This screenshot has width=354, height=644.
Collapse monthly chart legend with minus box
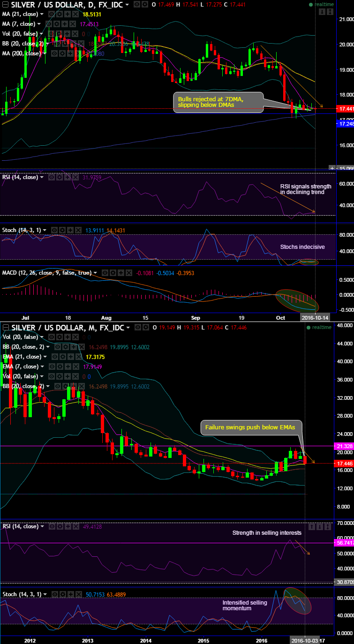[5, 327]
